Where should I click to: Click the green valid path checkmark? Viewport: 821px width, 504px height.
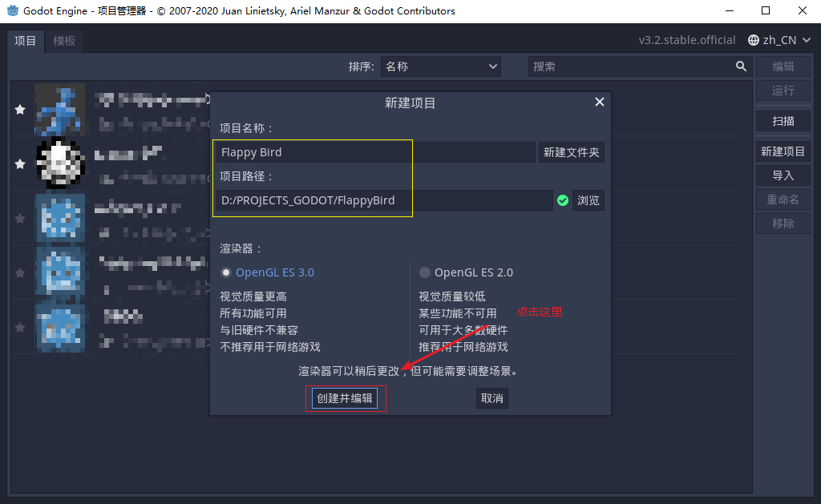[563, 200]
